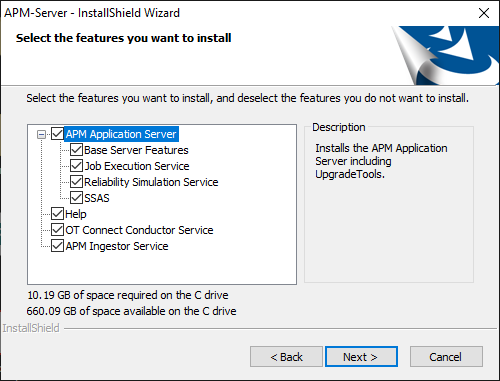Select the Help feature label
The height and width of the screenshot is (381, 500).
tap(76, 214)
